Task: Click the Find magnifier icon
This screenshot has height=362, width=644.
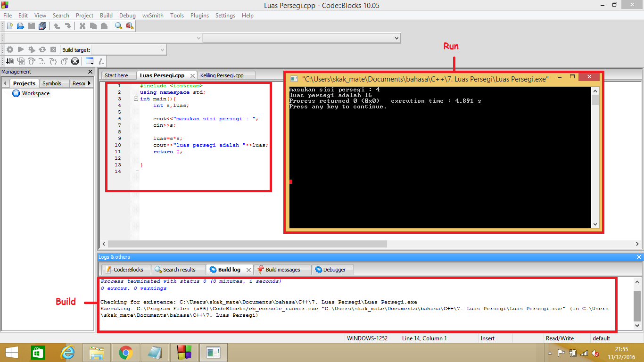Action: tap(118, 26)
